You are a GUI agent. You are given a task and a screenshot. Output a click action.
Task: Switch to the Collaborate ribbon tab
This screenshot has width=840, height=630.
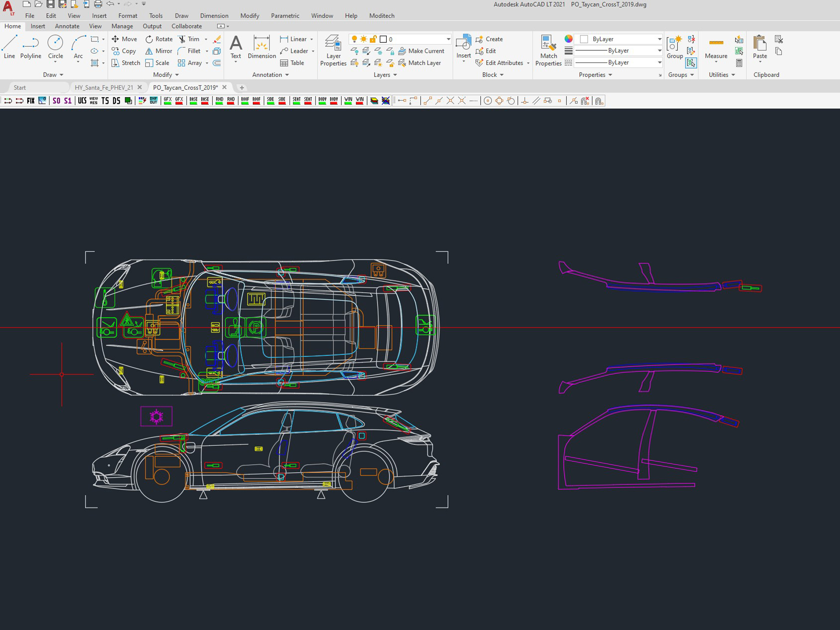(186, 26)
